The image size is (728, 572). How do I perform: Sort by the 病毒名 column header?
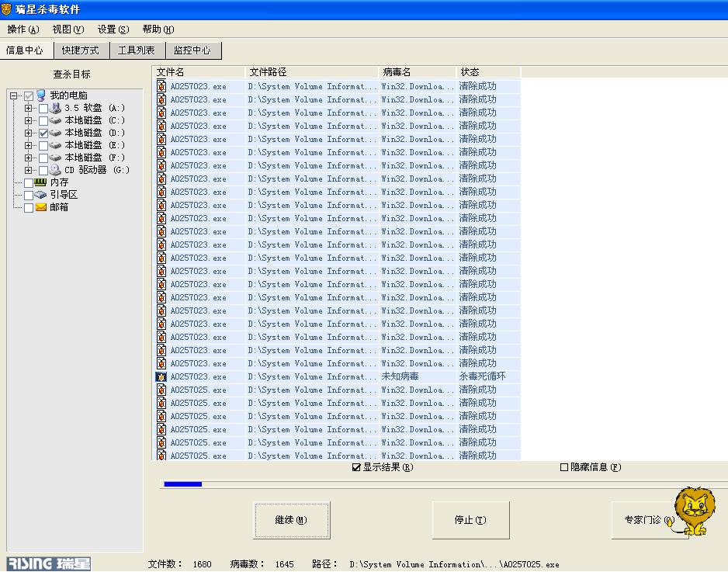pyautogui.click(x=417, y=72)
